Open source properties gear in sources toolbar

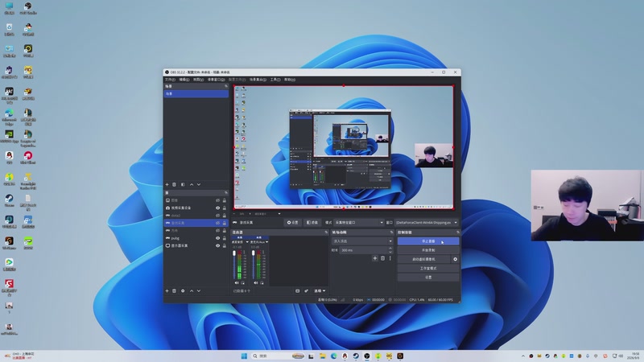coord(183,290)
